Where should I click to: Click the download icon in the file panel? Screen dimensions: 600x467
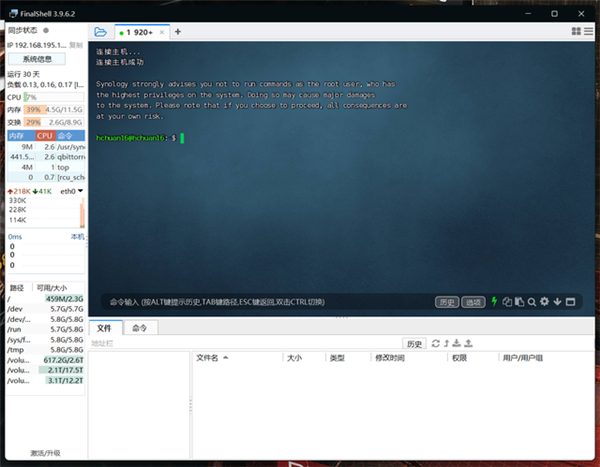457,343
